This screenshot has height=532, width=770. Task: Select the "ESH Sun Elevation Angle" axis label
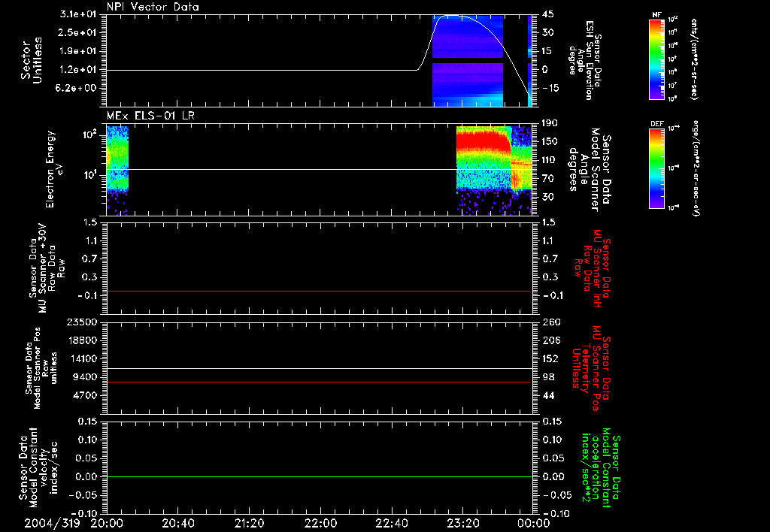(585, 60)
